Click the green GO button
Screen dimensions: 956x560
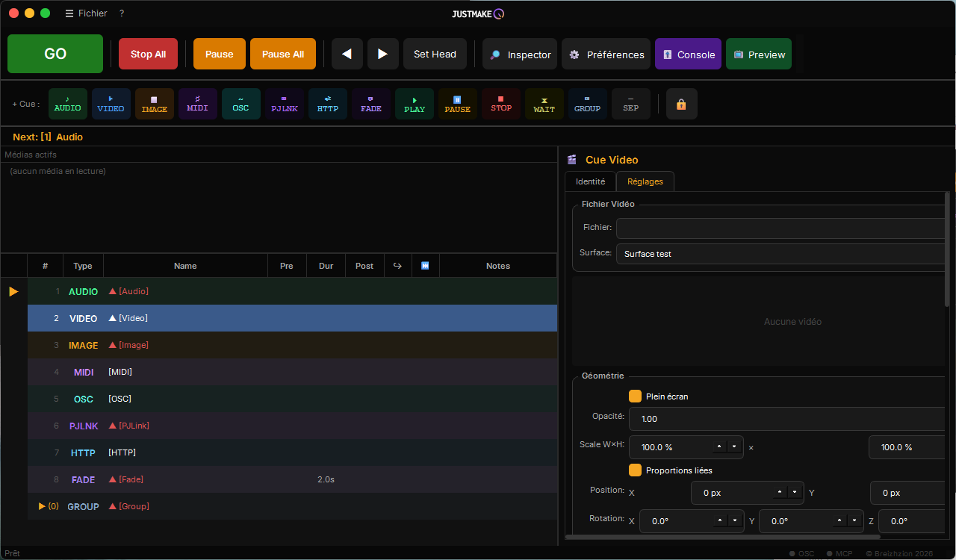click(55, 54)
